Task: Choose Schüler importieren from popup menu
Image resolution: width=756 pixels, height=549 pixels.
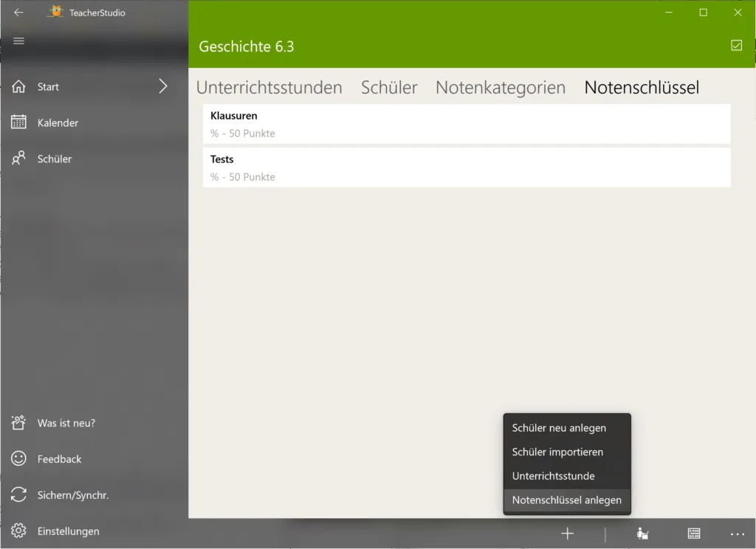Action: pos(567,452)
